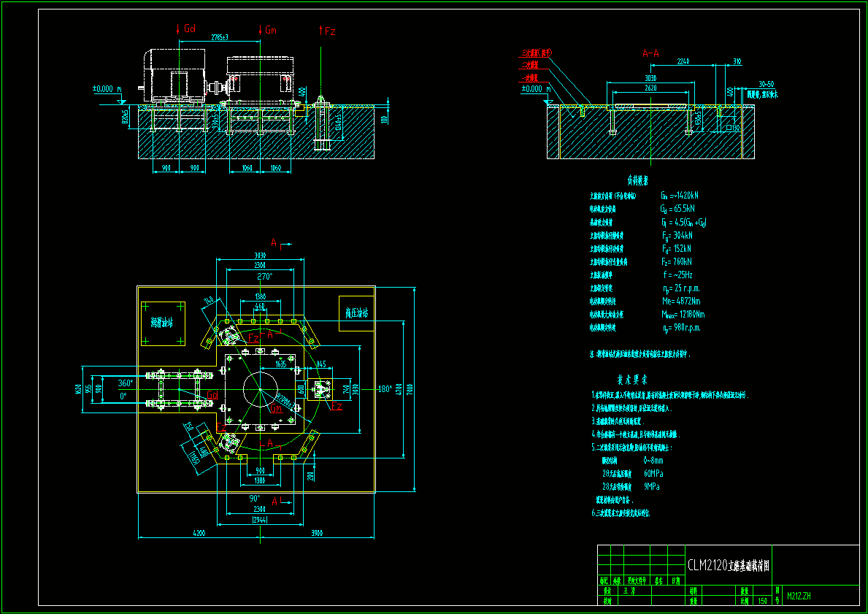Select the CLM2120 drawing title text

(729, 565)
